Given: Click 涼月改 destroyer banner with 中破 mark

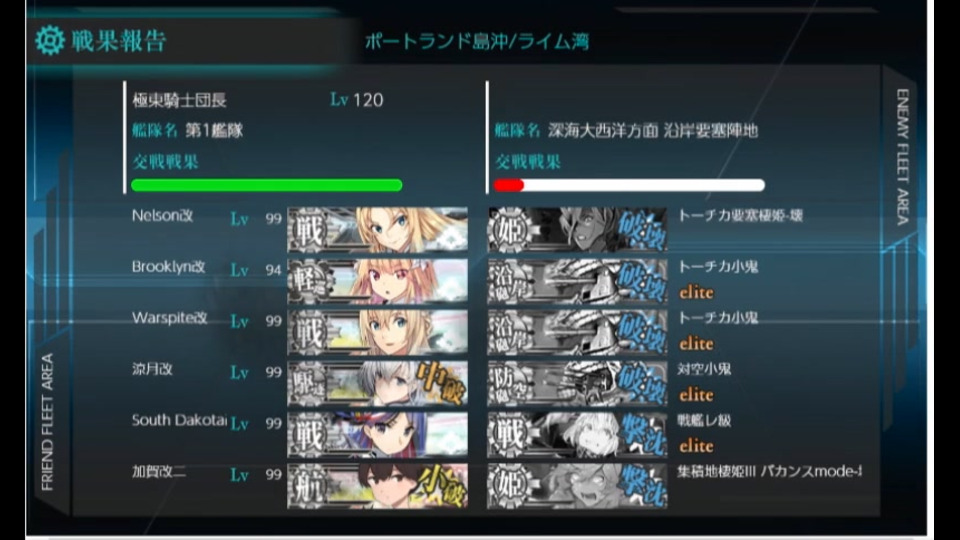Looking at the screenshot, I should click(378, 383).
